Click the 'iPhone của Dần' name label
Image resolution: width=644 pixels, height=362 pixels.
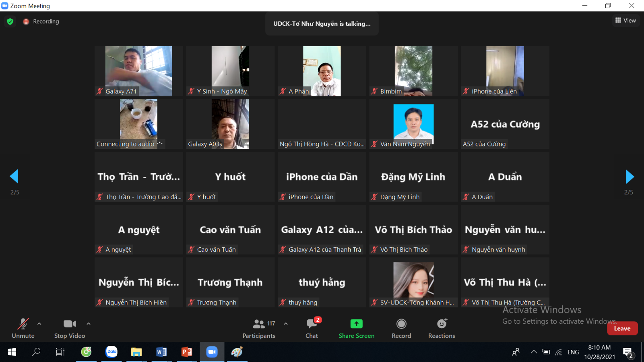coord(307,197)
